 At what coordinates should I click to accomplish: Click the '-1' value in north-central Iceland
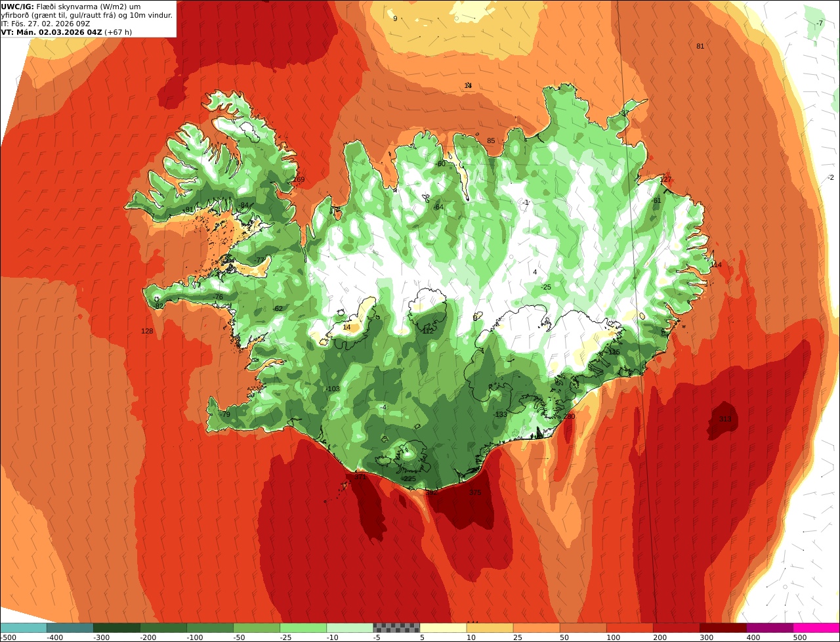[x=526, y=202]
